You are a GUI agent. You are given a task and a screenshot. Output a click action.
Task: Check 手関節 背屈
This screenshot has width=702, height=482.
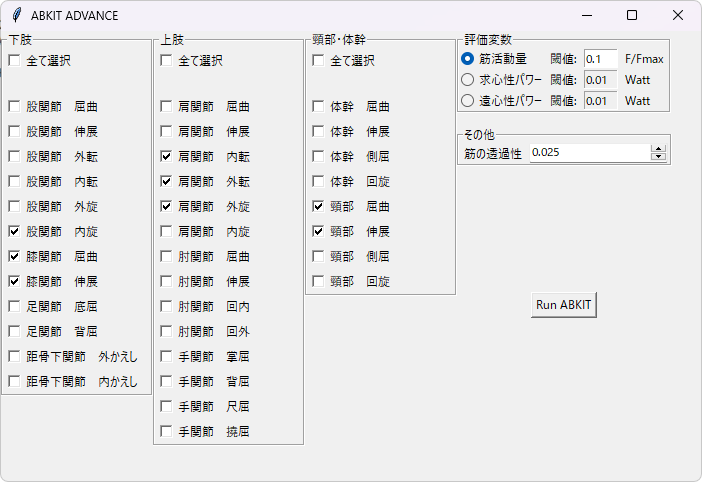166,382
